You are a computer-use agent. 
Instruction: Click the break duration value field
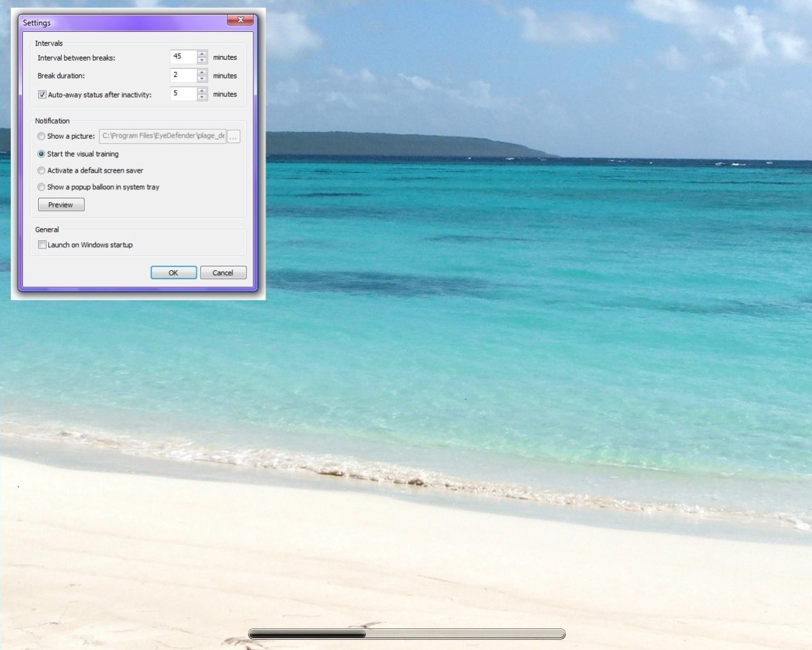coord(185,75)
